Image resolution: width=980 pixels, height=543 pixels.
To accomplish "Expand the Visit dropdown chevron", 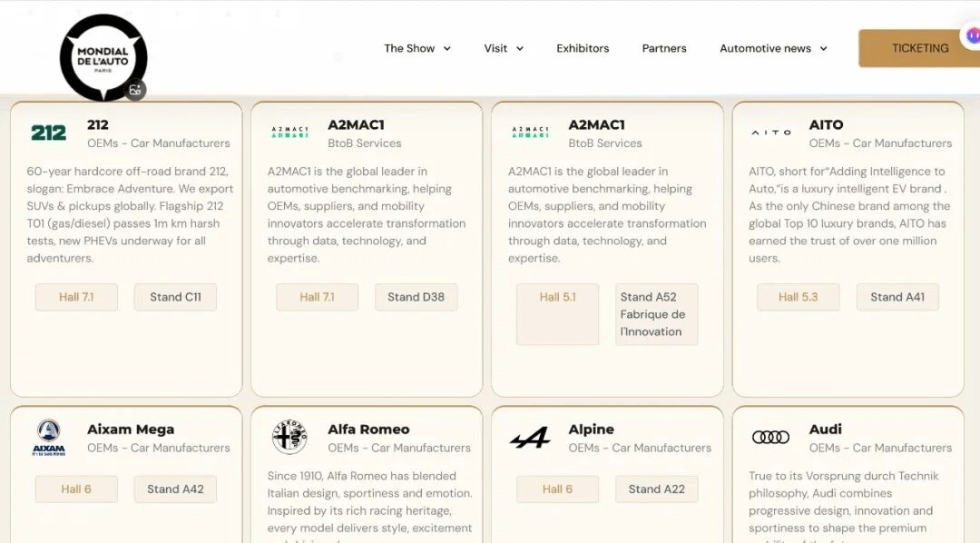I will (x=519, y=49).
